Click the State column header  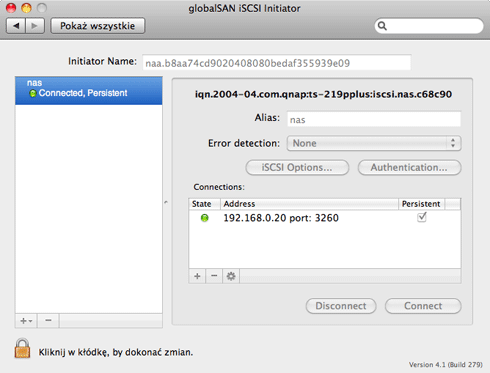point(204,204)
